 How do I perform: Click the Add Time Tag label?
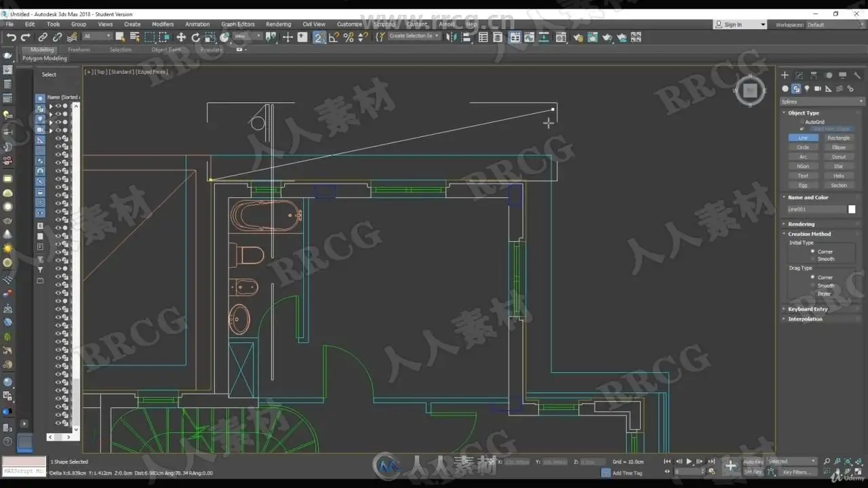tap(627, 473)
